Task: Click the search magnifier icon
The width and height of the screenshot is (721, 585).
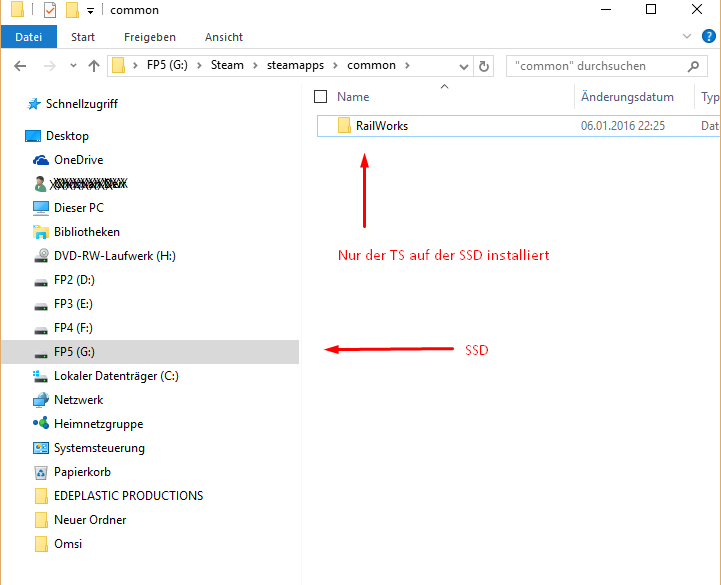Action: click(x=693, y=66)
